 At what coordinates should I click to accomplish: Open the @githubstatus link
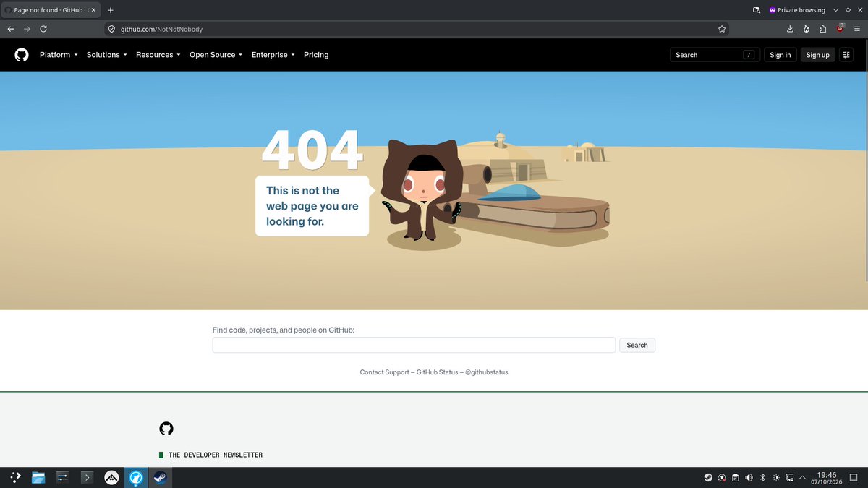point(487,372)
